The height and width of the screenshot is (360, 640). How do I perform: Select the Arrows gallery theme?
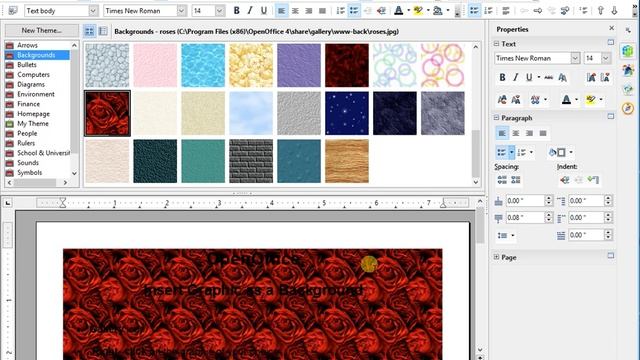click(x=27, y=45)
